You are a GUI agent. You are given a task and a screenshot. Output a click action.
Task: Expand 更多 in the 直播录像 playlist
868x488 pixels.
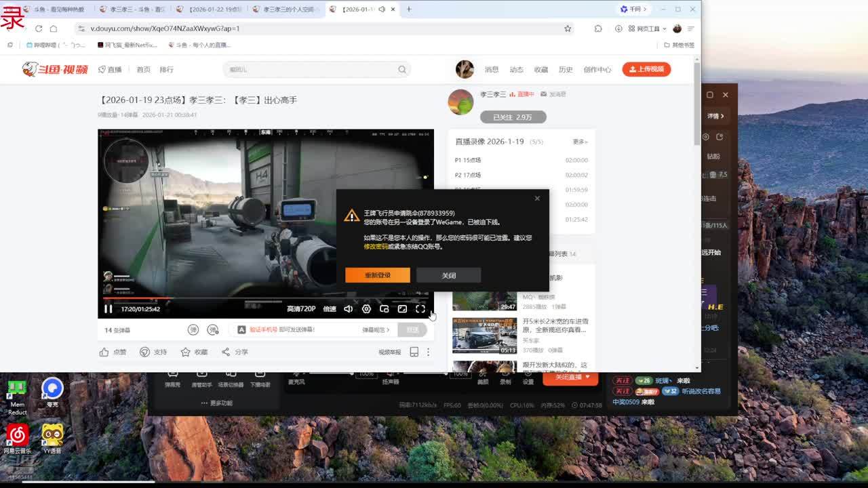pos(580,142)
